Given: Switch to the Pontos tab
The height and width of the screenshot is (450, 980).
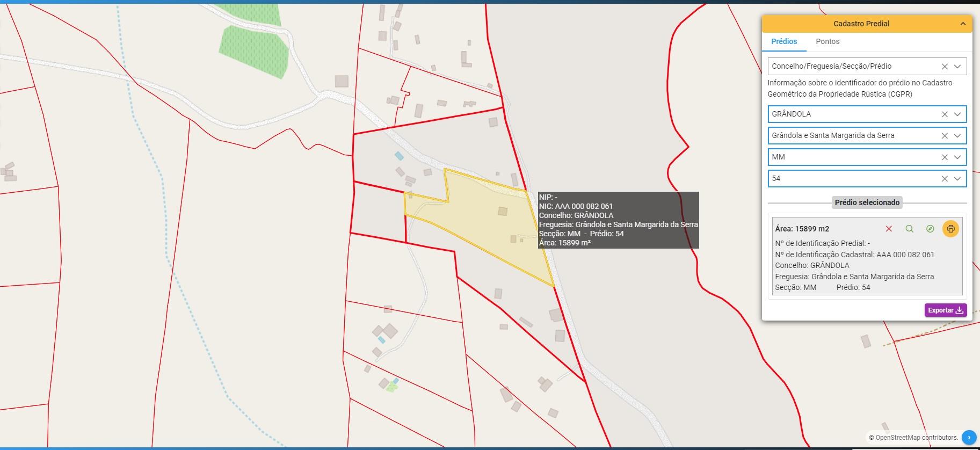Looking at the screenshot, I should [827, 41].
